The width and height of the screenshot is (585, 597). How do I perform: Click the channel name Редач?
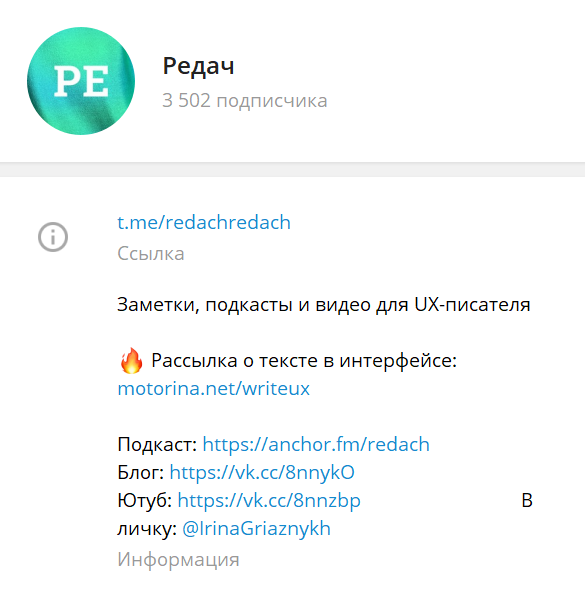click(198, 66)
